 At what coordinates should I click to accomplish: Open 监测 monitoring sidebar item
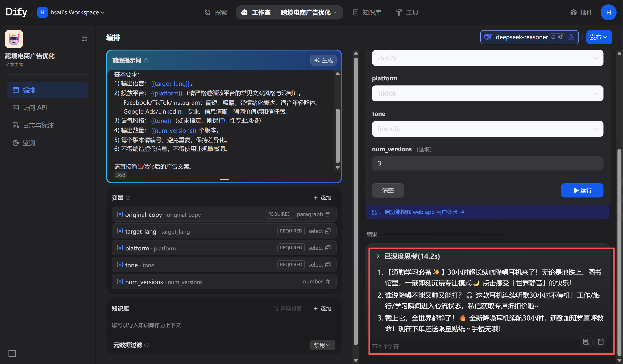coord(47,143)
